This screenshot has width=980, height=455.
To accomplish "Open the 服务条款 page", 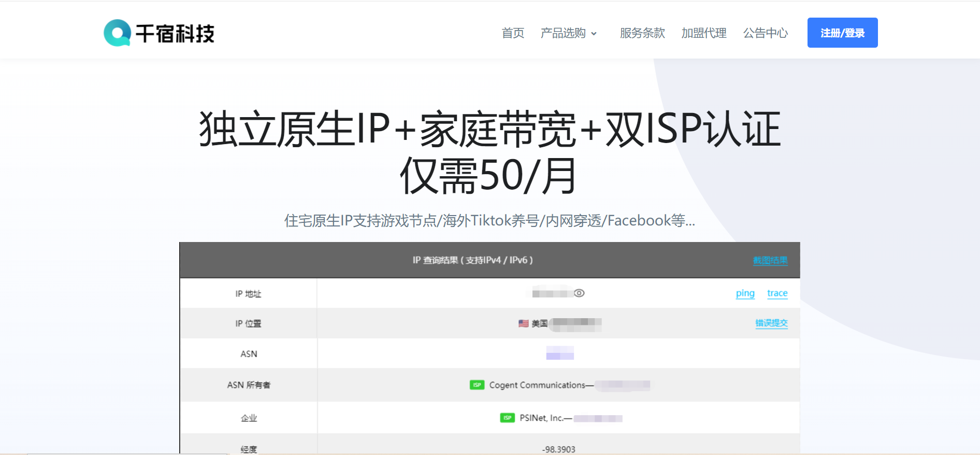I will point(642,33).
